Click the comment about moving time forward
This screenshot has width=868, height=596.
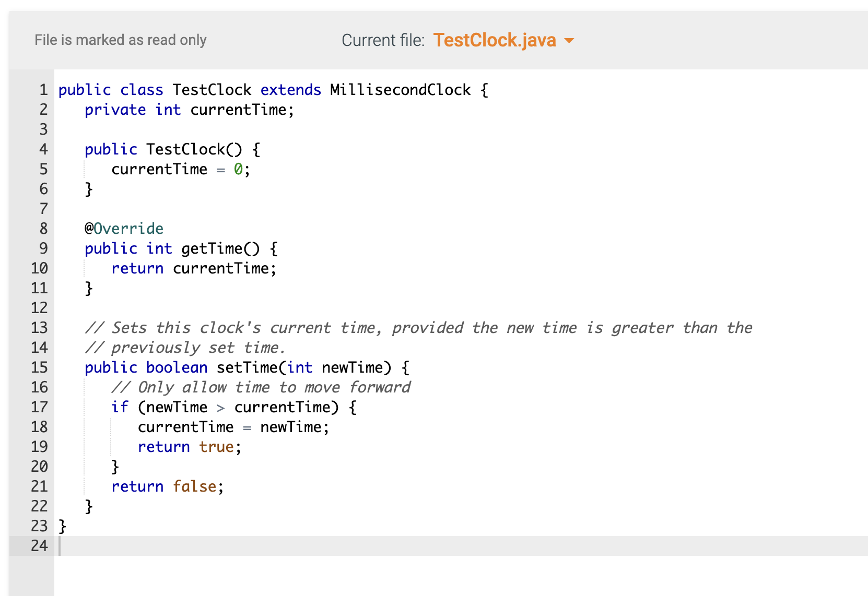[261, 387]
